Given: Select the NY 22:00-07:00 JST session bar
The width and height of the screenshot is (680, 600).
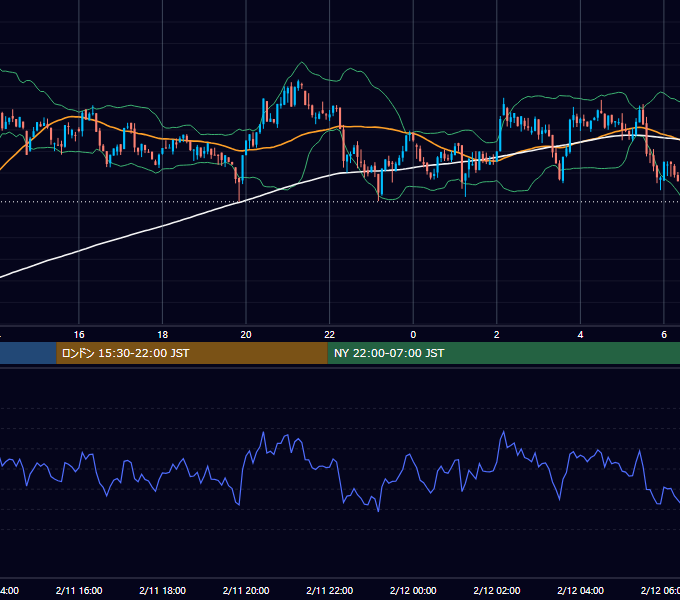Looking at the screenshot, I should click(503, 353).
